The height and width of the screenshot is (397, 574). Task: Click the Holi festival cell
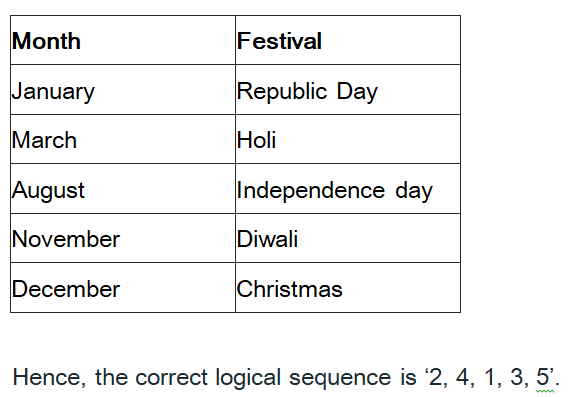[348, 139]
